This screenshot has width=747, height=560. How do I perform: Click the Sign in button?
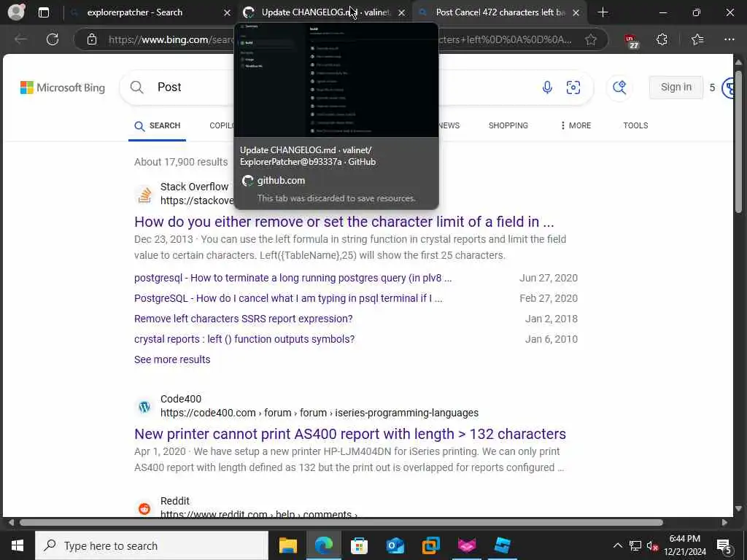(676, 87)
